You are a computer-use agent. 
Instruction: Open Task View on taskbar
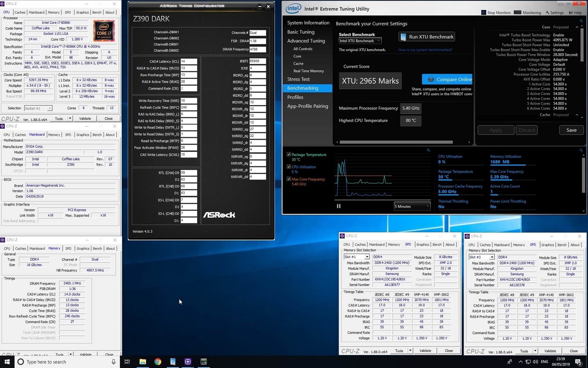pos(127,362)
